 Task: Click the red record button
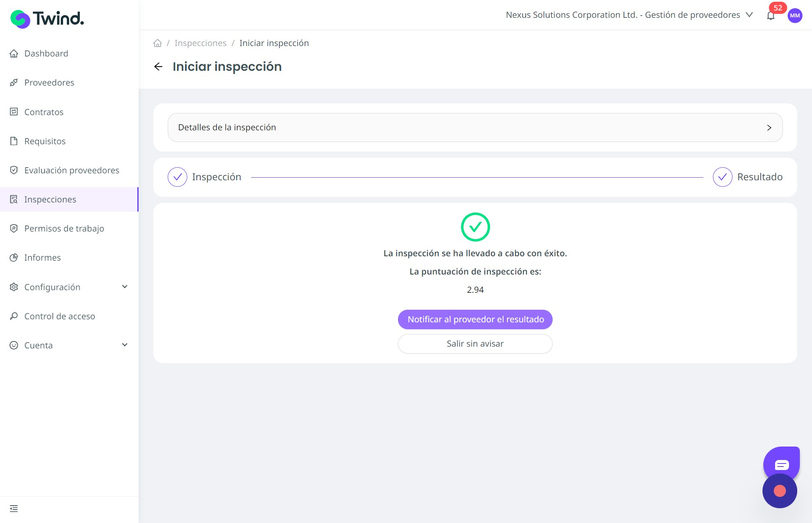pyautogui.click(x=780, y=491)
